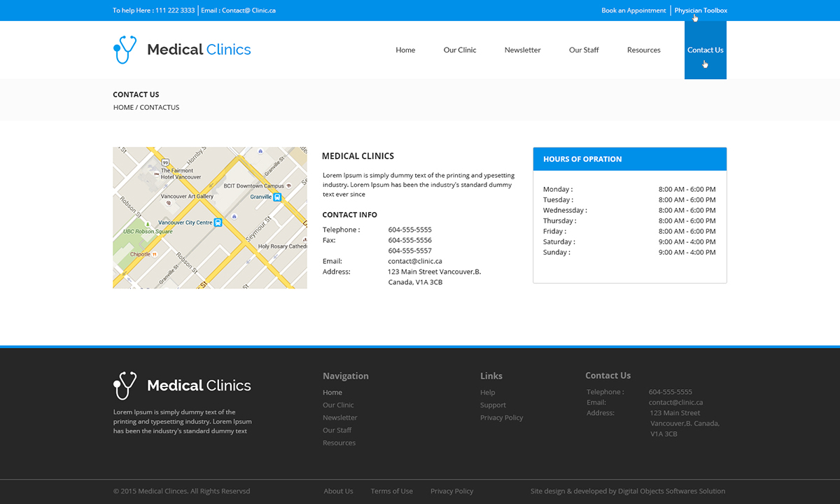Click the footer Medical Clinics stethoscope logo

125,384
